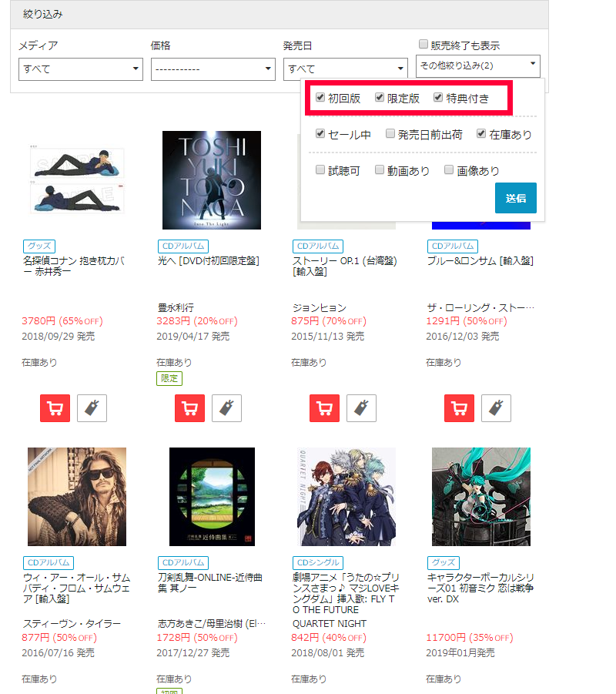Click tag icon for ストーリー OP.1

pos(361,408)
